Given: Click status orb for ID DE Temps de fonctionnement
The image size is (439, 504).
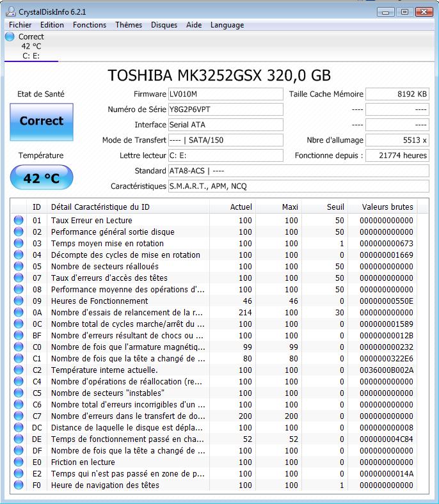Looking at the screenshot, I should click(x=19, y=439).
